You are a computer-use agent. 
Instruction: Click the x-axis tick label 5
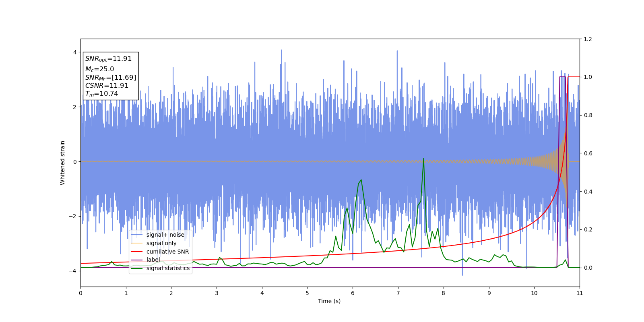point(307,293)
